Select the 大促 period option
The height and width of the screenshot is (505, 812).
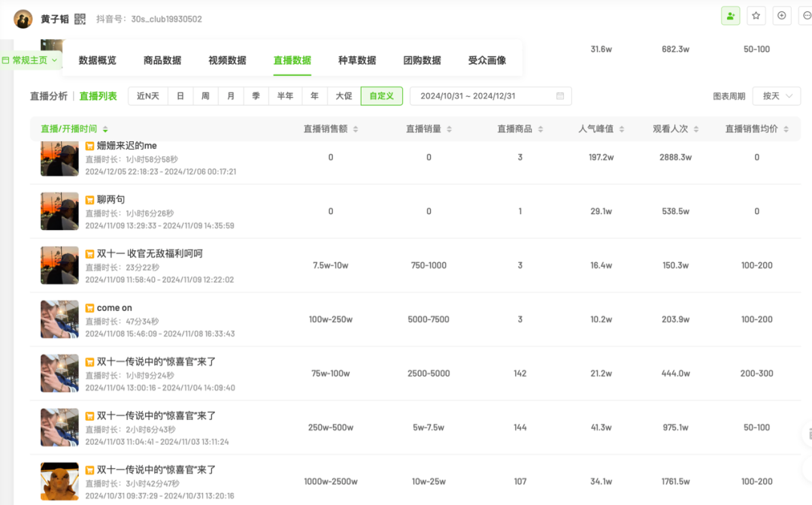[344, 96]
